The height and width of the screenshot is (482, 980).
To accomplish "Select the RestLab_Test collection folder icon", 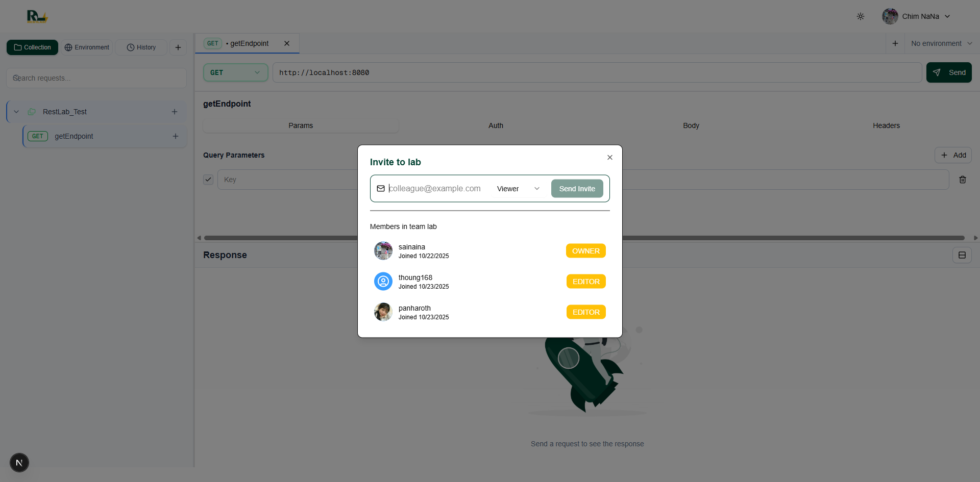I will click(x=32, y=112).
